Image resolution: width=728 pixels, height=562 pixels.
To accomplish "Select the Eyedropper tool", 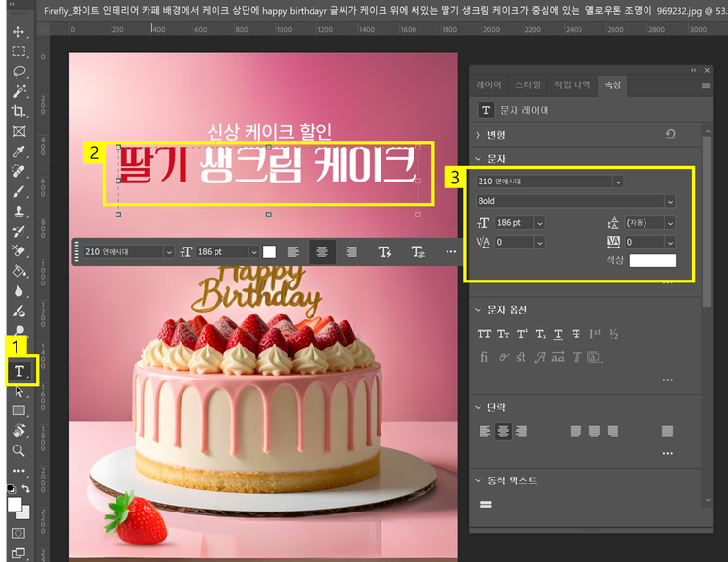I will click(18, 151).
